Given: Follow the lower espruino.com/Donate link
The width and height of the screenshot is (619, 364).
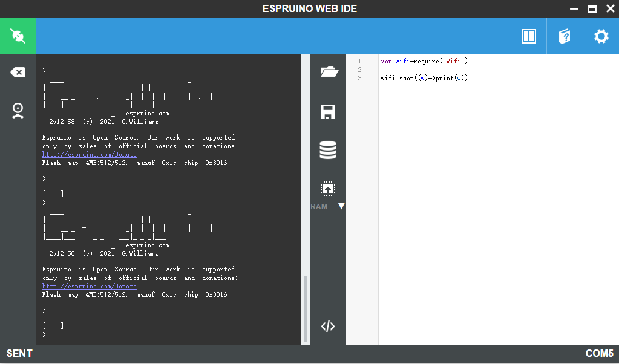Looking at the screenshot, I should [x=90, y=287].
